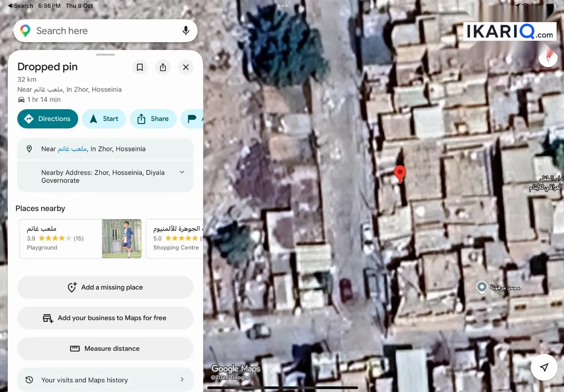The width and height of the screenshot is (564, 392).
Task: Tap the share icon beside the bookmark
Action: 163,67
